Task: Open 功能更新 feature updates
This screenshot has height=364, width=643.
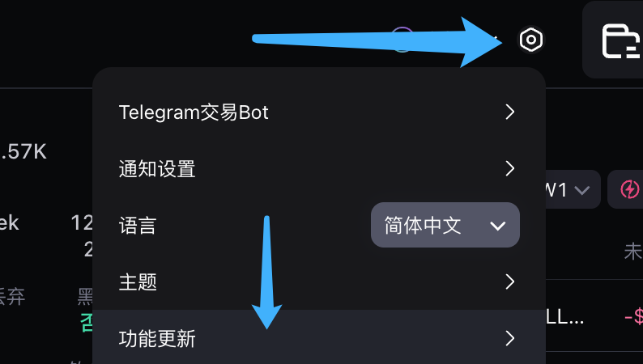Action: (319, 338)
